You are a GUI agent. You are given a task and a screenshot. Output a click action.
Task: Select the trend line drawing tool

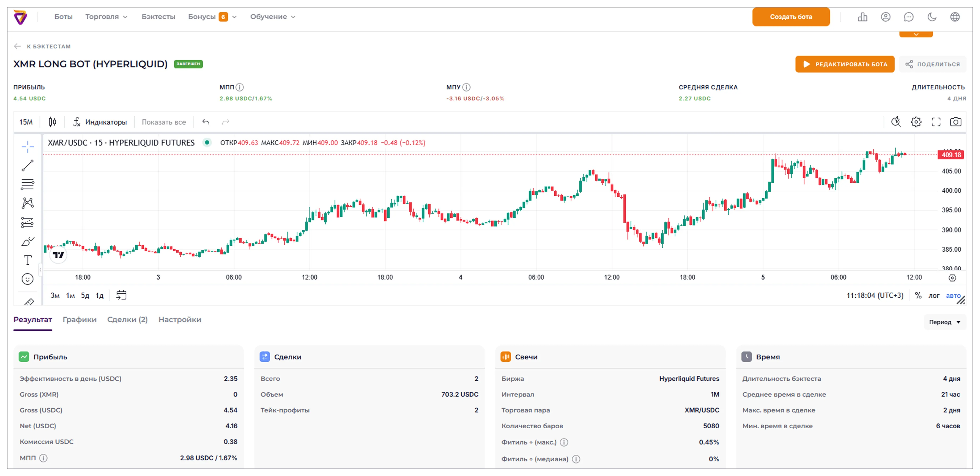28,166
